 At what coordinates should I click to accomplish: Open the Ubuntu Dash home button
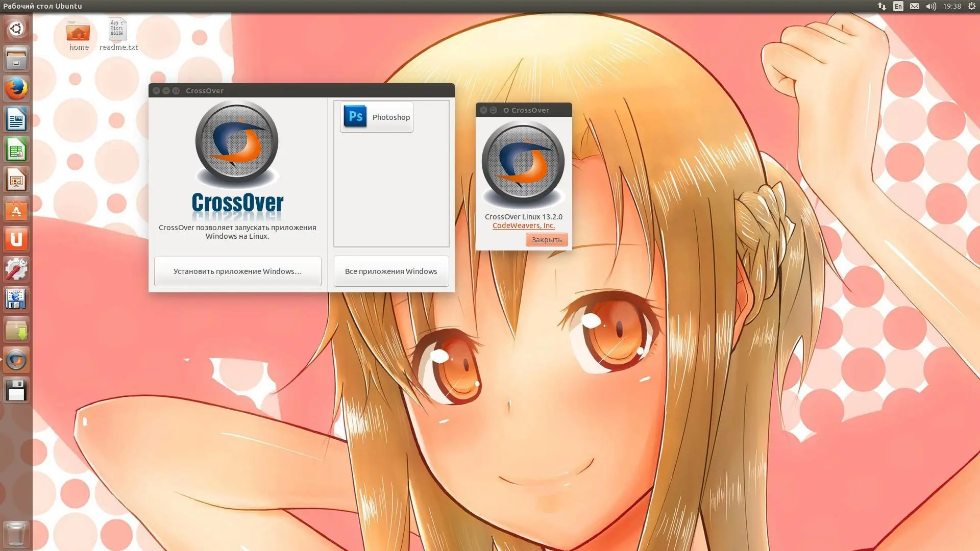point(16,29)
